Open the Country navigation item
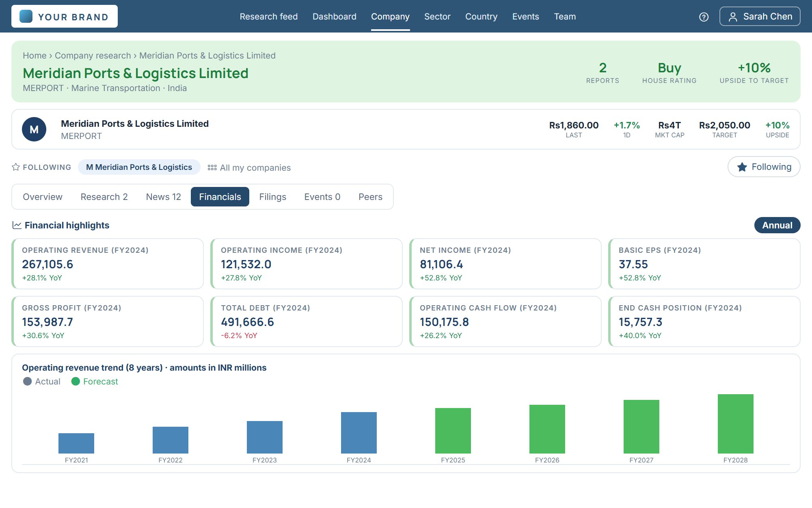This screenshot has width=812, height=508. 481,17
